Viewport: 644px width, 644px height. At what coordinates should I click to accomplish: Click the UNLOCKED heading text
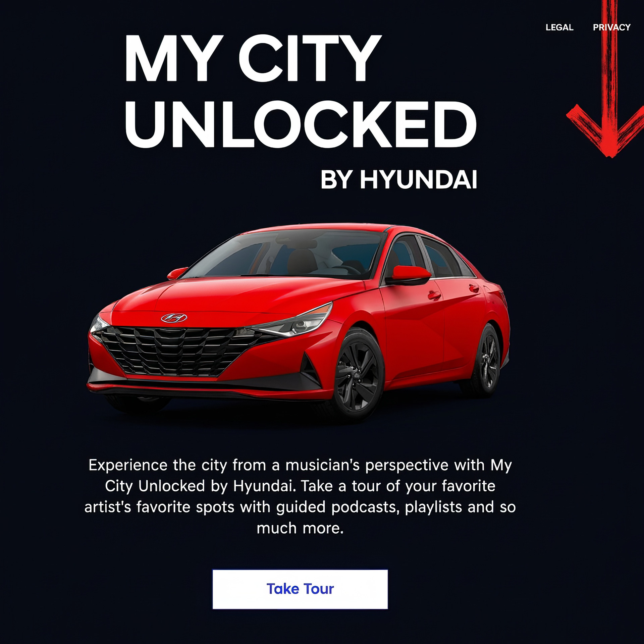pos(300,124)
